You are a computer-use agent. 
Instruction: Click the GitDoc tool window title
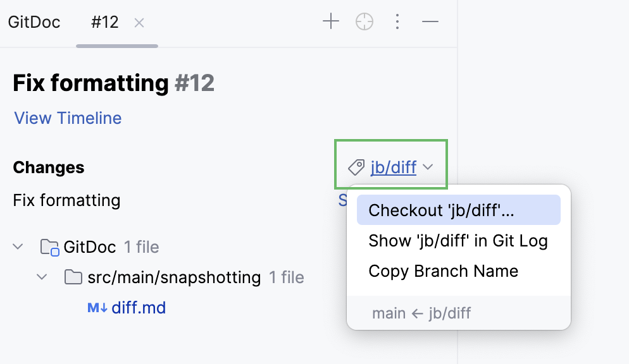[34, 21]
